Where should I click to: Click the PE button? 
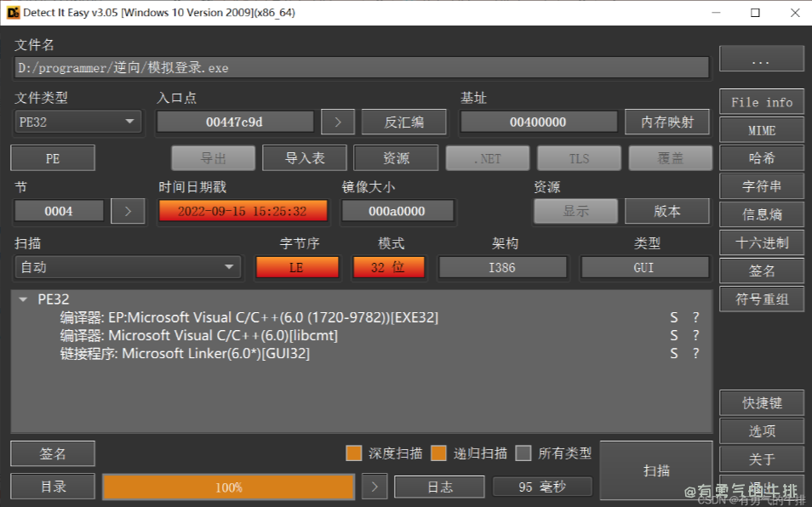pos(53,158)
